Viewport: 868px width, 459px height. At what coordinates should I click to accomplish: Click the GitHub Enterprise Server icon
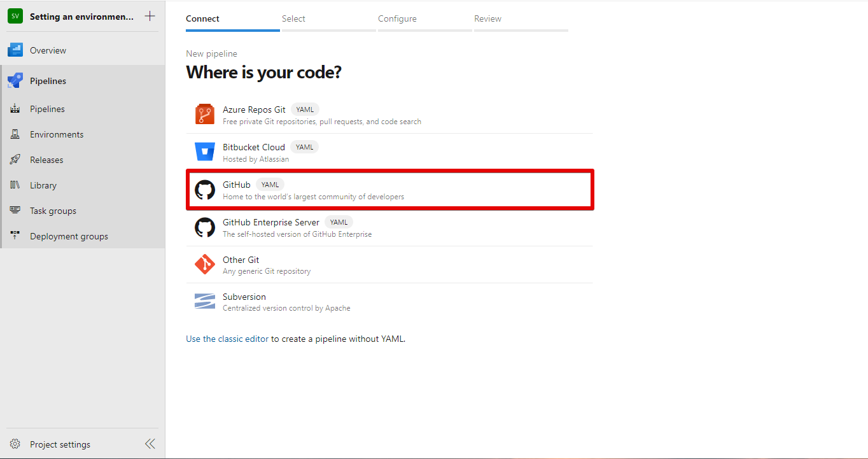pos(205,227)
